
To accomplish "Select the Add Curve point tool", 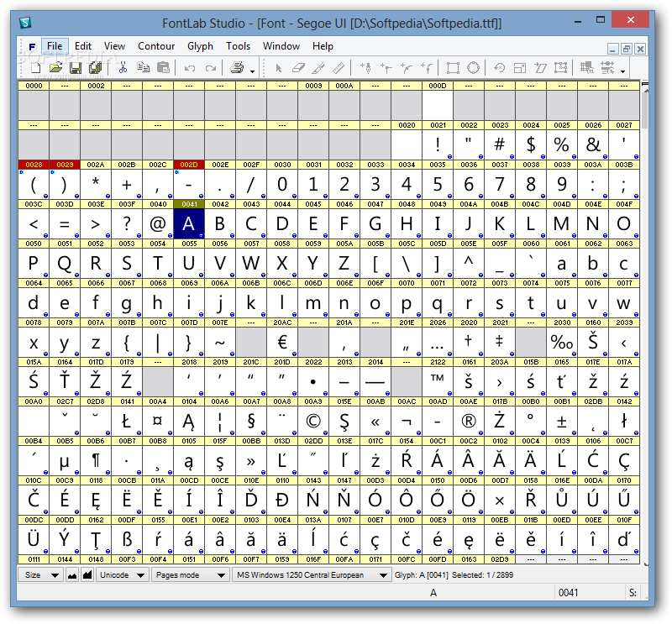I will (x=407, y=68).
